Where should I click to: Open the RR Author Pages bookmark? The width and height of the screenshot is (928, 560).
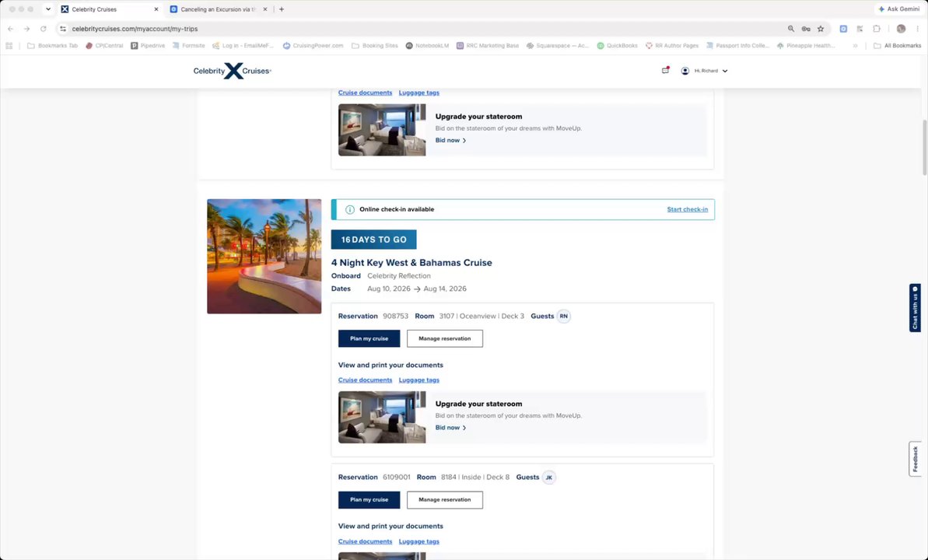point(672,46)
